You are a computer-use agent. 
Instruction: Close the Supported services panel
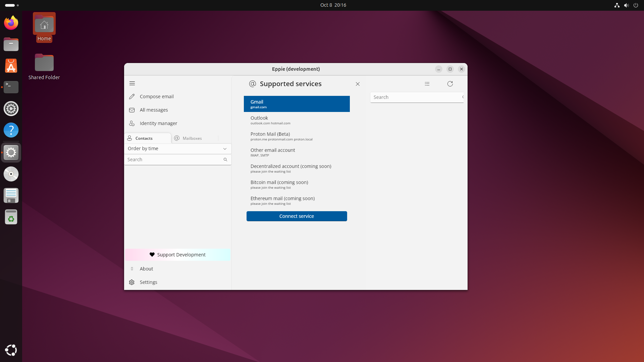pyautogui.click(x=358, y=84)
